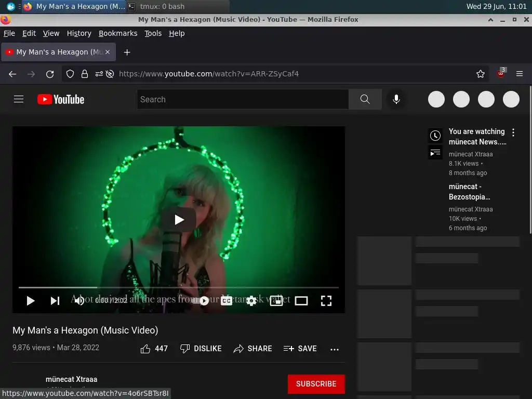The height and width of the screenshot is (399, 532).
Task: Open the desktop applications menu icon
Action: tap(10, 6)
